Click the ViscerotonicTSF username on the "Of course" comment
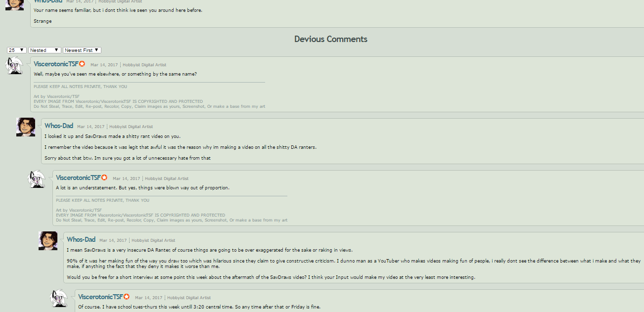This screenshot has height=312, width=644. [101, 297]
